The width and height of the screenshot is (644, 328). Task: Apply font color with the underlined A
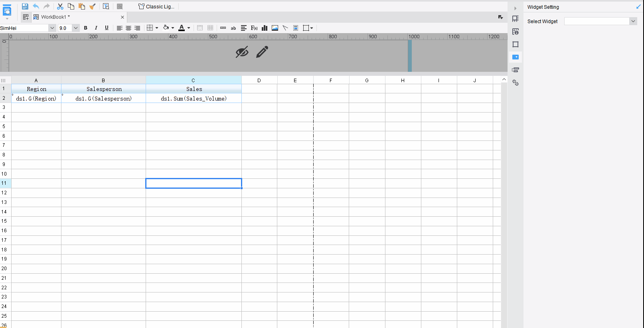pos(182,28)
